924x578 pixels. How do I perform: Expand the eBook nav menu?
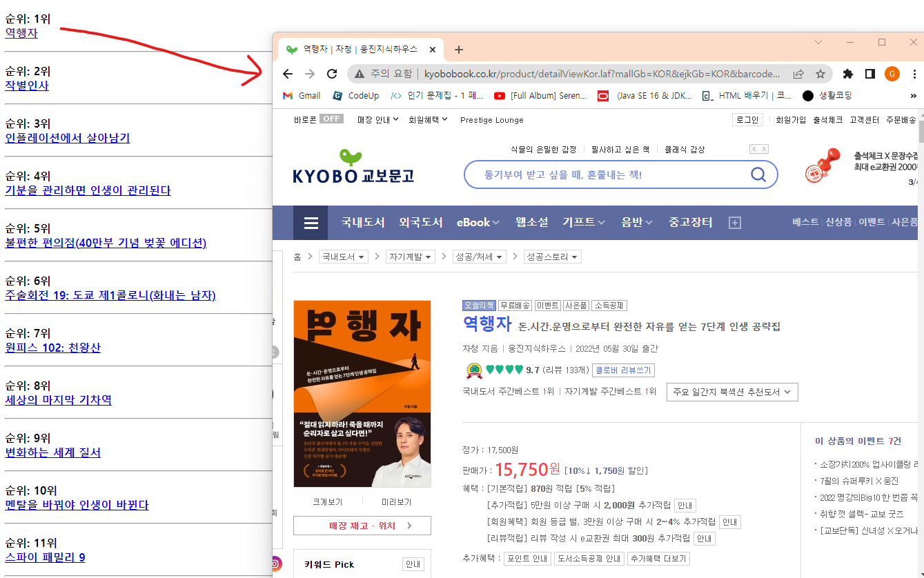[x=478, y=222]
